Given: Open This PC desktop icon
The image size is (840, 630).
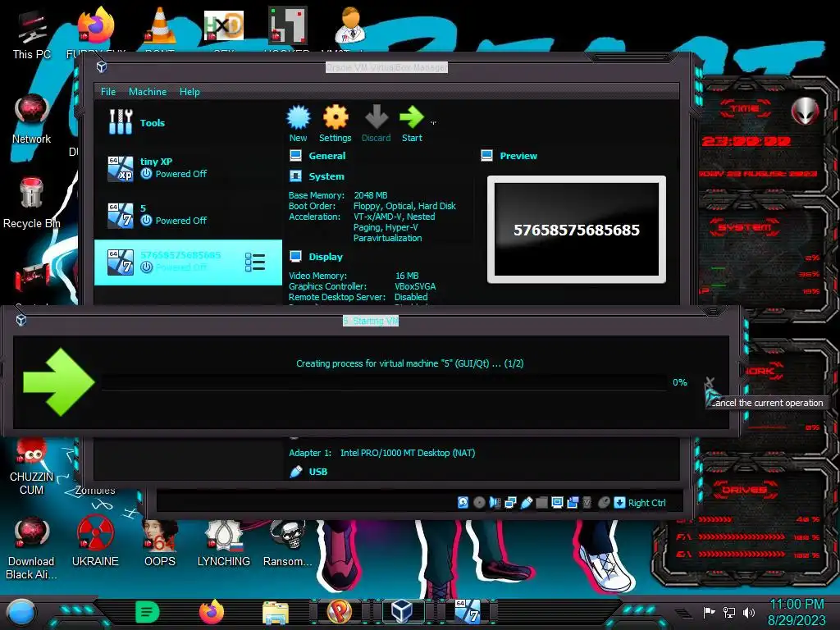Looking at the screenshot, I should [x=32, y=34].
